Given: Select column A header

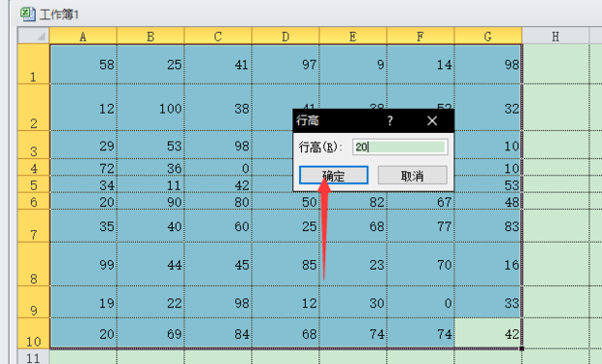Looking at the screenshot, I should (x=84, y=36).
